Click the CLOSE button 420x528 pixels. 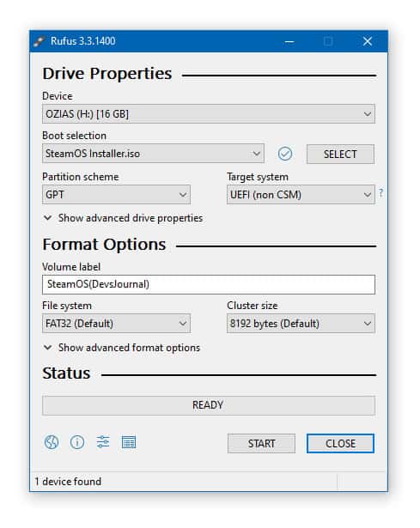[x=340, y=444]
